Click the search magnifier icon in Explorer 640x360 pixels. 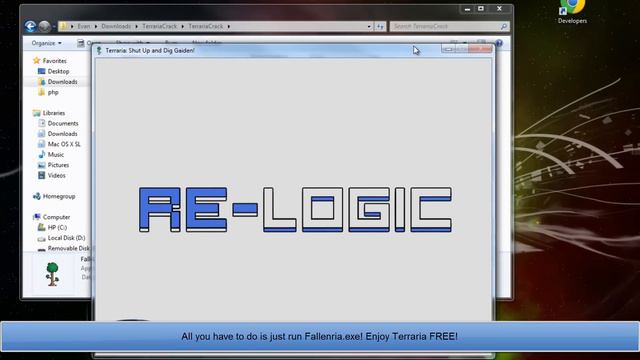[x=504, y=27]
